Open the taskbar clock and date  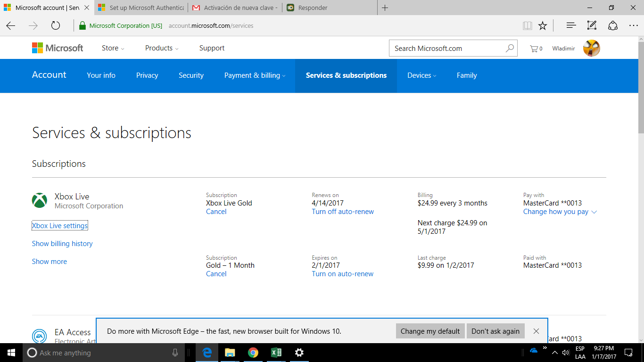pyautogui.click(x=603, y=353)
